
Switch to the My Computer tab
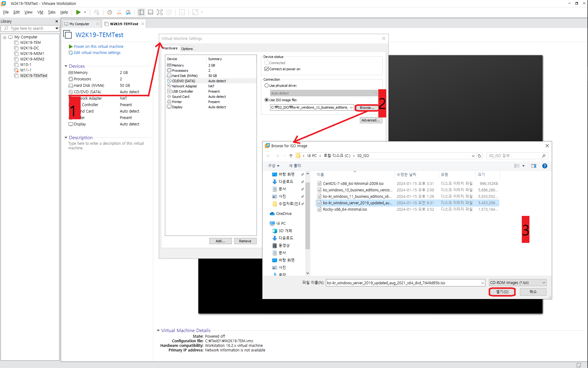[79, 24]
